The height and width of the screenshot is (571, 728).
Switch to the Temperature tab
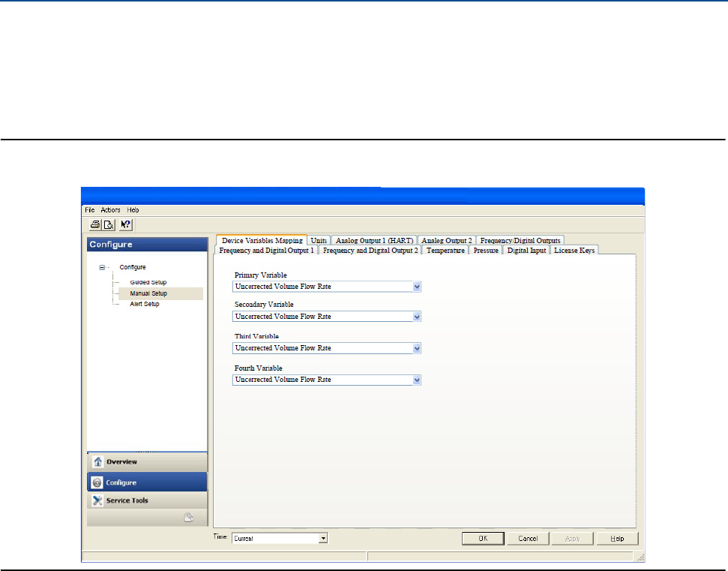coord(445,251)
